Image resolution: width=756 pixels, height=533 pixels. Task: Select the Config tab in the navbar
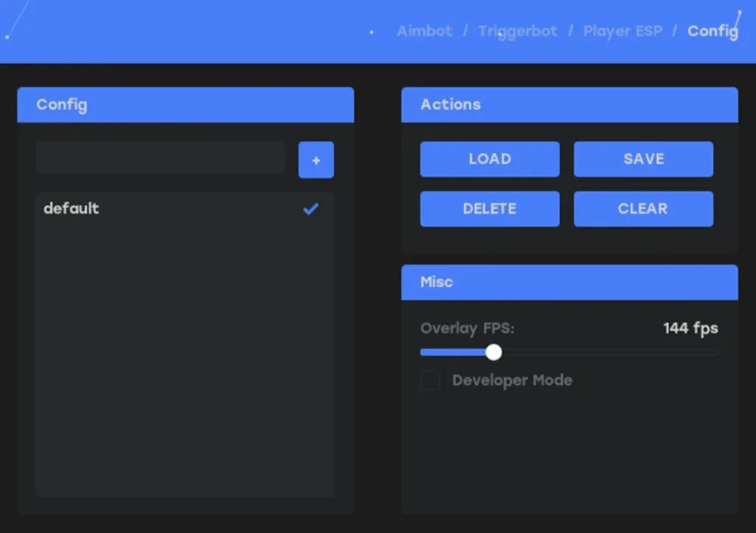tap(711, 31)
